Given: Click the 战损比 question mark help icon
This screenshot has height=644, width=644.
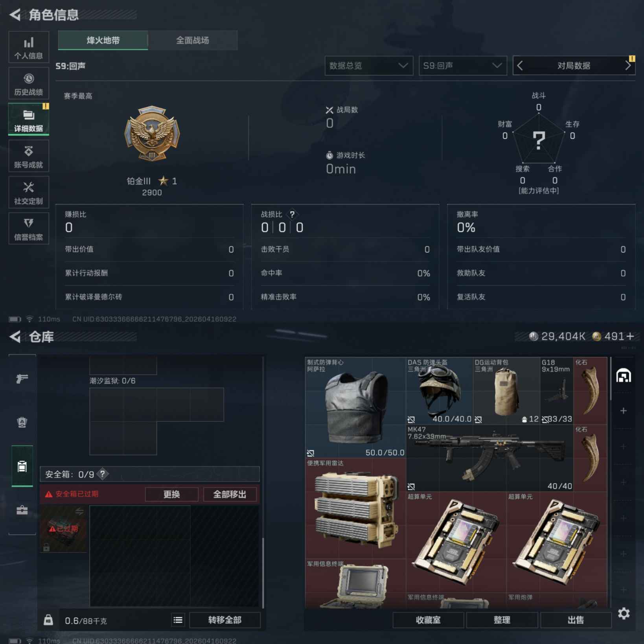Looking at the screenshot, I should pos(292,214).
